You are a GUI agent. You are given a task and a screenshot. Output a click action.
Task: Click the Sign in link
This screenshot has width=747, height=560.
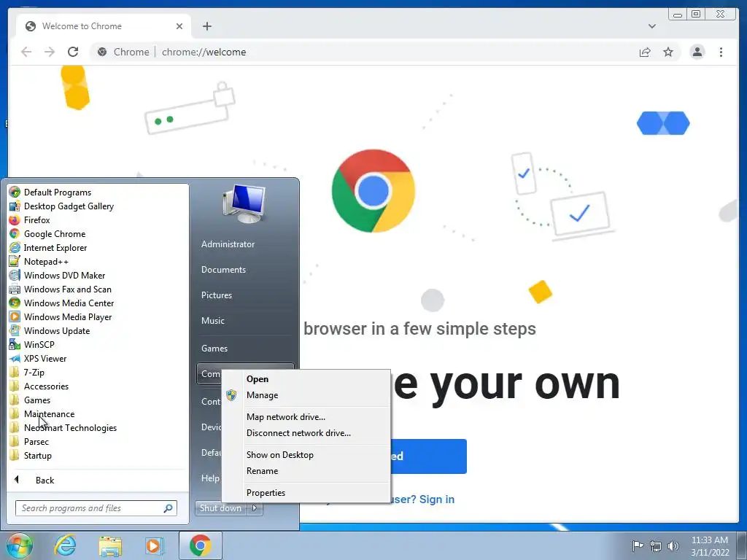pyautogui.click(x=436, y=499)
